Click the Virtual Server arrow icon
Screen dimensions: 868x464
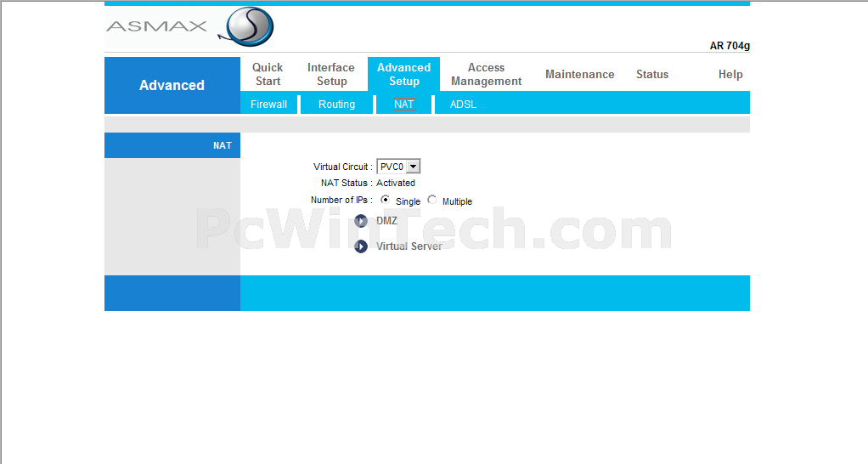361,246
